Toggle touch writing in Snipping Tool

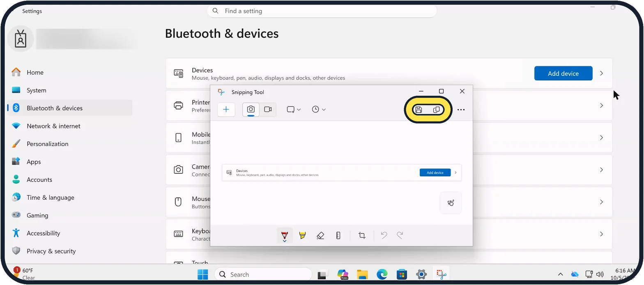coord(451,203)
